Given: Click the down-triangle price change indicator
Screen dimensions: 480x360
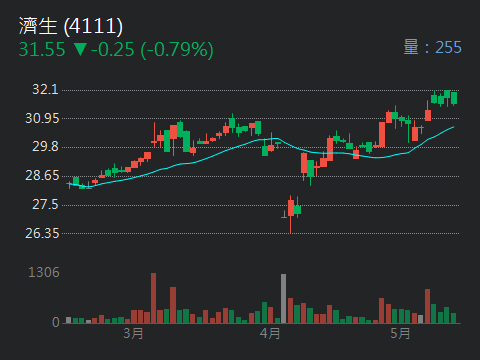Looking at the screenshot, I should point(80,49).
